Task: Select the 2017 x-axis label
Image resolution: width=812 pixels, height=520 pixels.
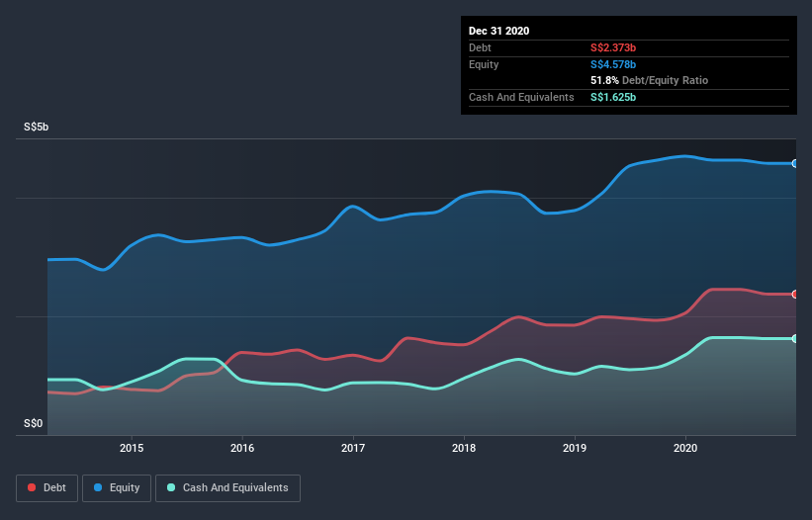Action: tap(353, 448)
